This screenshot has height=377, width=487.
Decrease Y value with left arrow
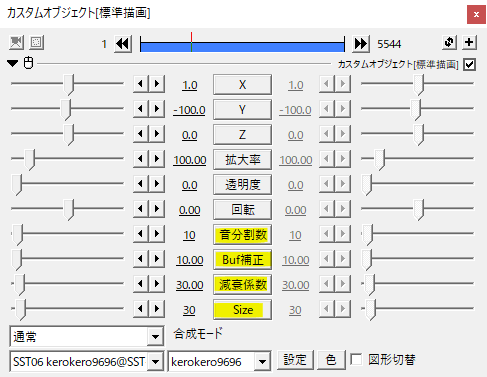141,109
